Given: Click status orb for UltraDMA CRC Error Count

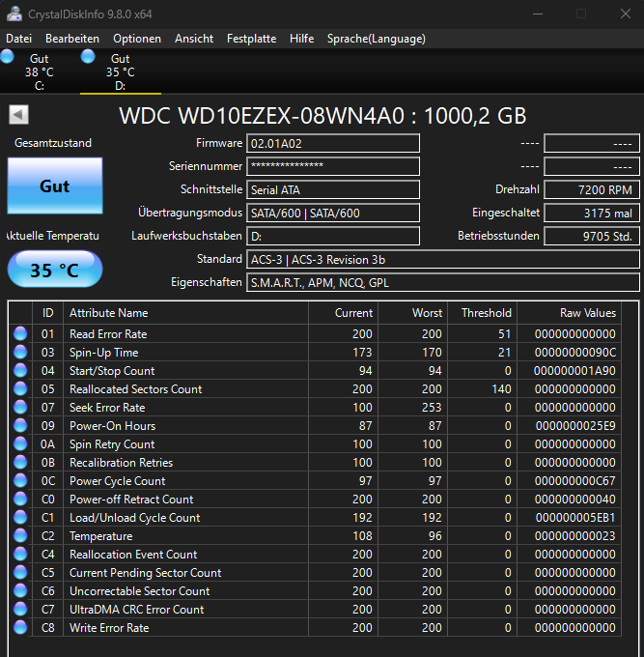Looking at the screenshot, I should (20, 610).
